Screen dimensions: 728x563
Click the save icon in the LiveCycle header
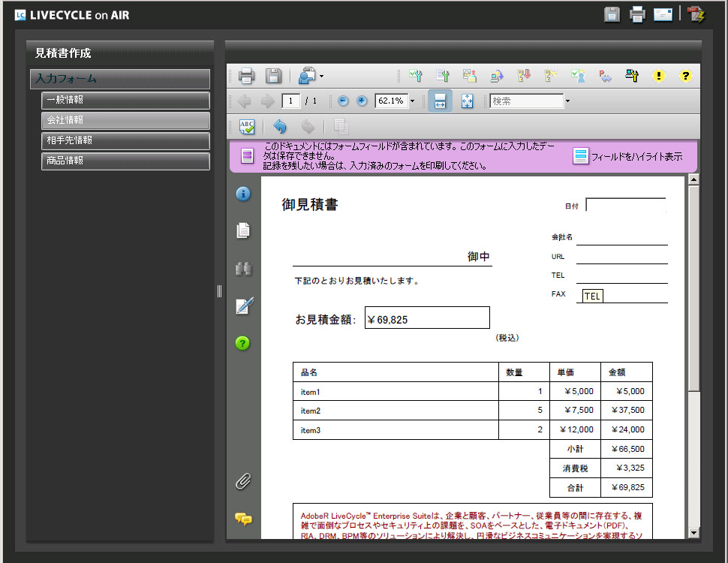coord(612,14)
